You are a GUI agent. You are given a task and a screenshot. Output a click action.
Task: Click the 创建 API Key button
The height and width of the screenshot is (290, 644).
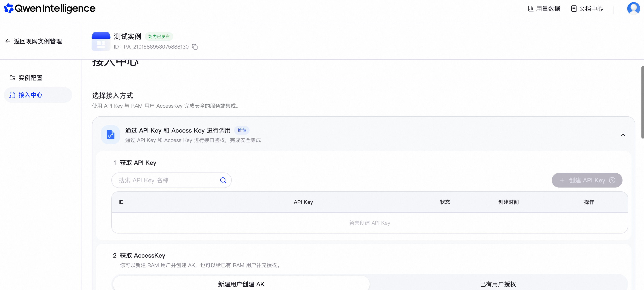click(x=587, y=180)
